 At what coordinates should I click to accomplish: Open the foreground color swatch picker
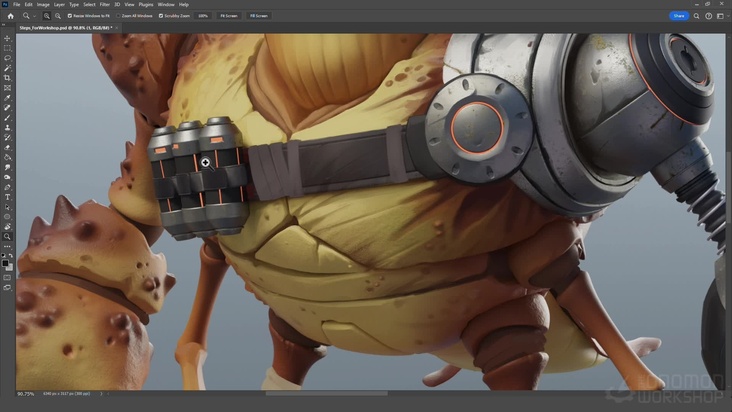point(5,263)
